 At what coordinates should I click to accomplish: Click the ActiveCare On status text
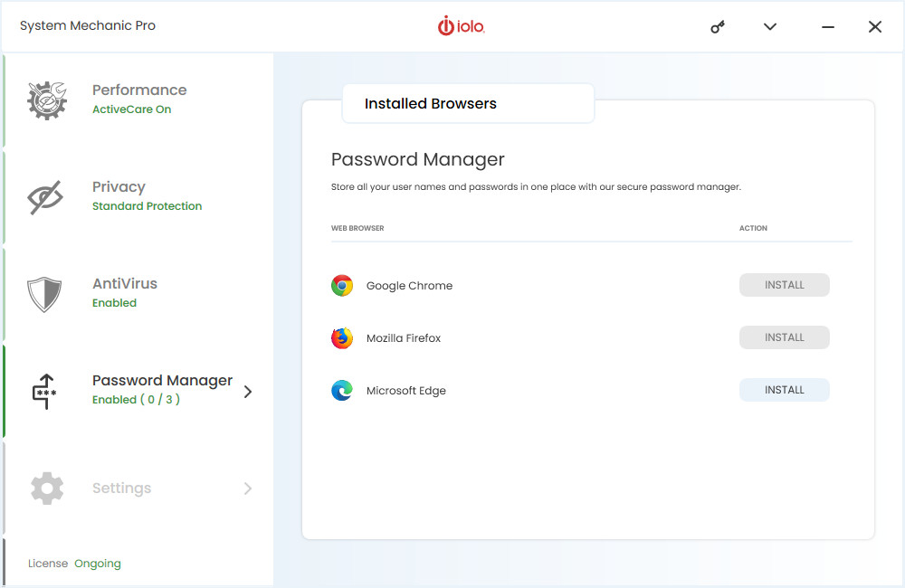point(131,109)
